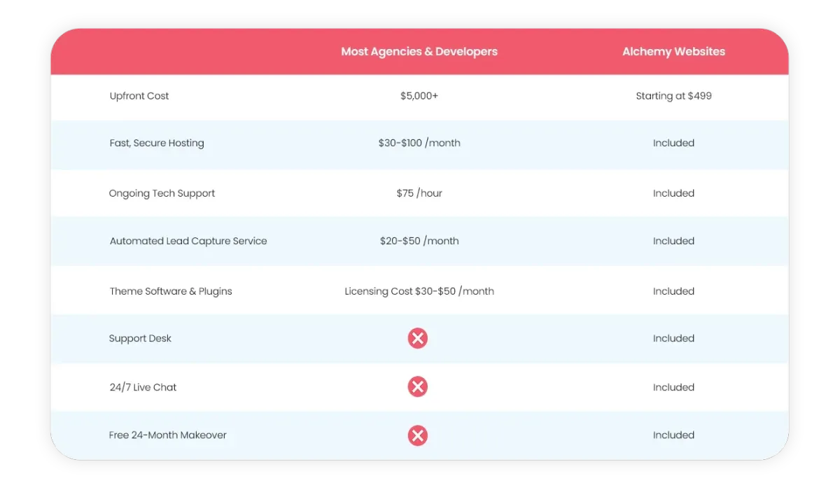Viewport: 840px width, 504px height.
Task: Click 'Included' in Fast, Secure Hosting row
Action: coord(673,143)
